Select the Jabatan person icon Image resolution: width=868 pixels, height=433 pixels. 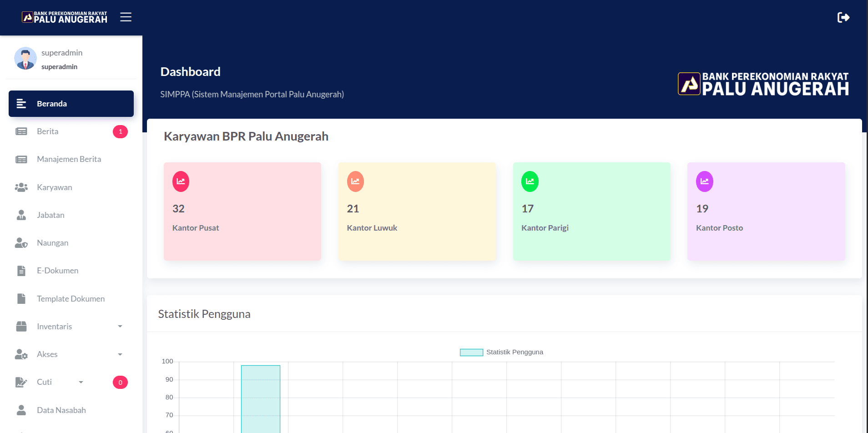[21, 215]
